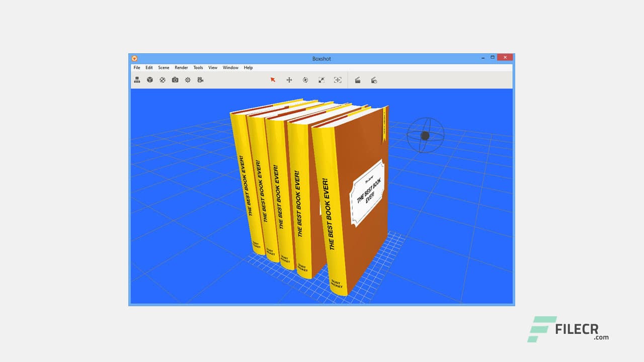Image resolution: width=644 pixels, height=362 pixels.
Task: Open the Help menu
Action: [248, 67]
